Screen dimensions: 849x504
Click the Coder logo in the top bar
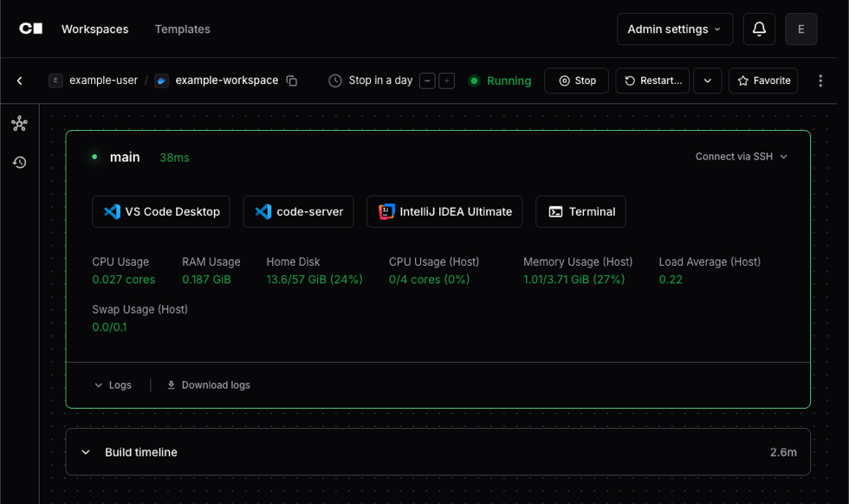tap(31, 29)
